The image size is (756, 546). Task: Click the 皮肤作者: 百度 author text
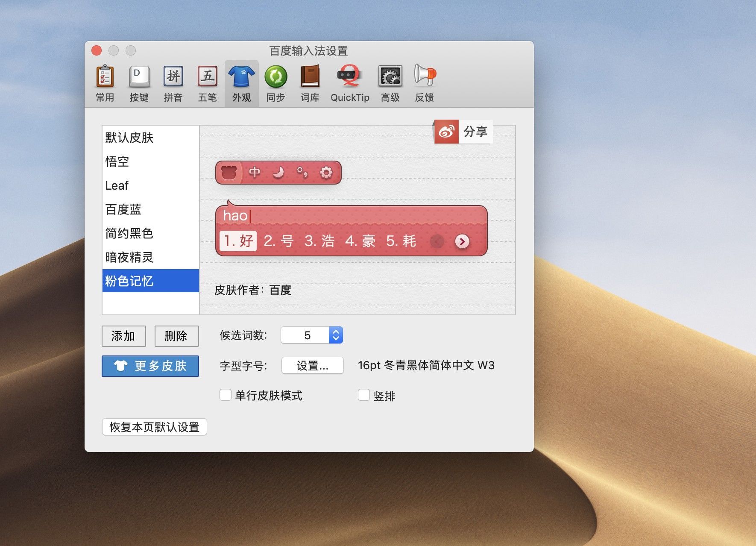(253, 290)
